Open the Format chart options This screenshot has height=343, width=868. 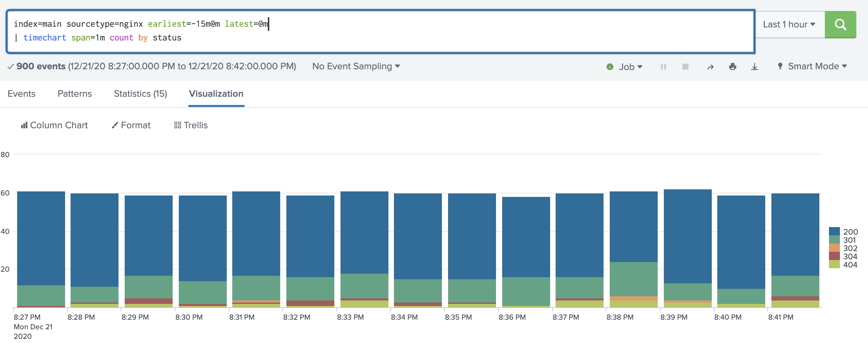coord(131,125)
